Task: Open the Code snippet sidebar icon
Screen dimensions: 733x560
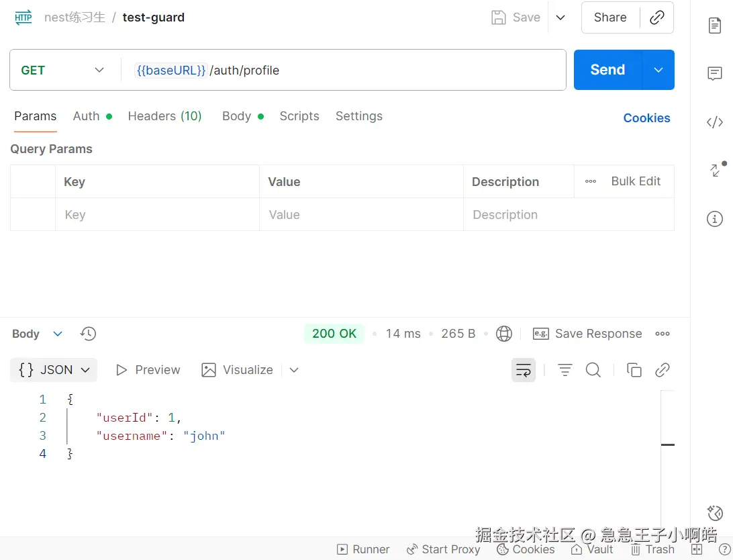Action: click(715, 122)
